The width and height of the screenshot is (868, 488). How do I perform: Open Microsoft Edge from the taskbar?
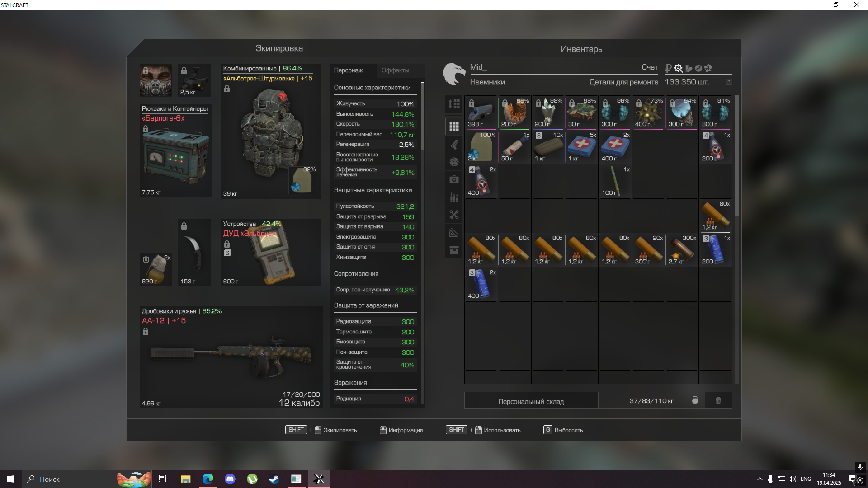[208, 479]
